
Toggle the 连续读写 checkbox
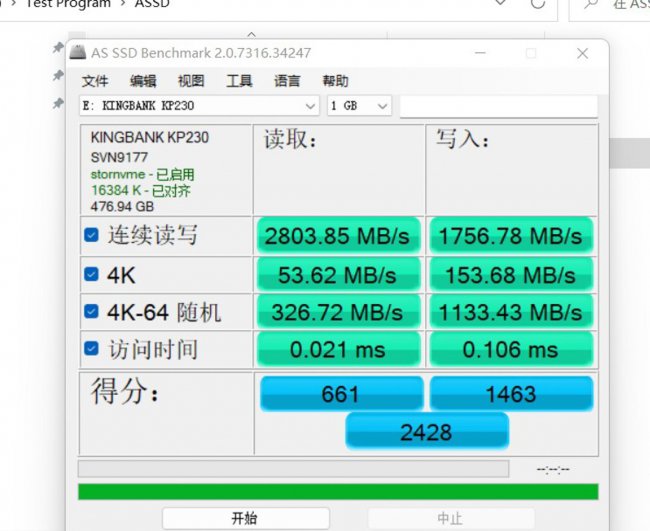(91, 235)
